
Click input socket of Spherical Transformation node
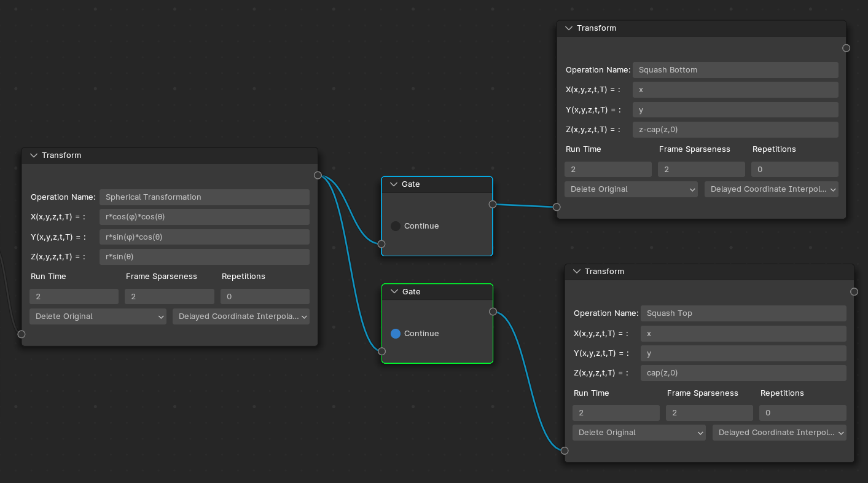coord(22,334)
